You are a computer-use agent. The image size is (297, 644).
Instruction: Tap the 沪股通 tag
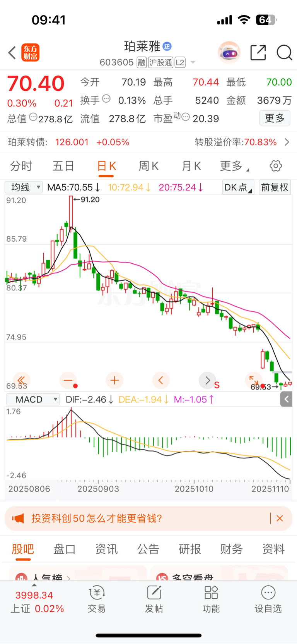click(160, 62)
